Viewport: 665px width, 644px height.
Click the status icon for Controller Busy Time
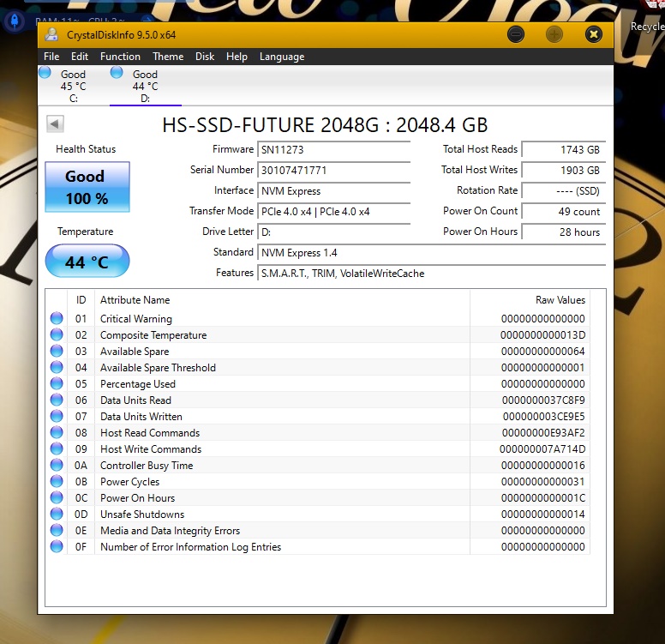(57, 466)
